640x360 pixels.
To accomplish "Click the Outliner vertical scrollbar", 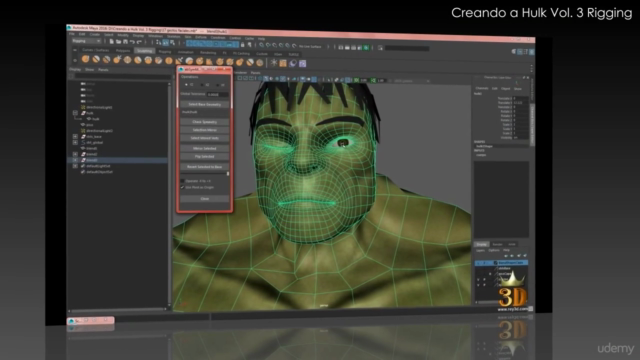I will pos(169,194).
